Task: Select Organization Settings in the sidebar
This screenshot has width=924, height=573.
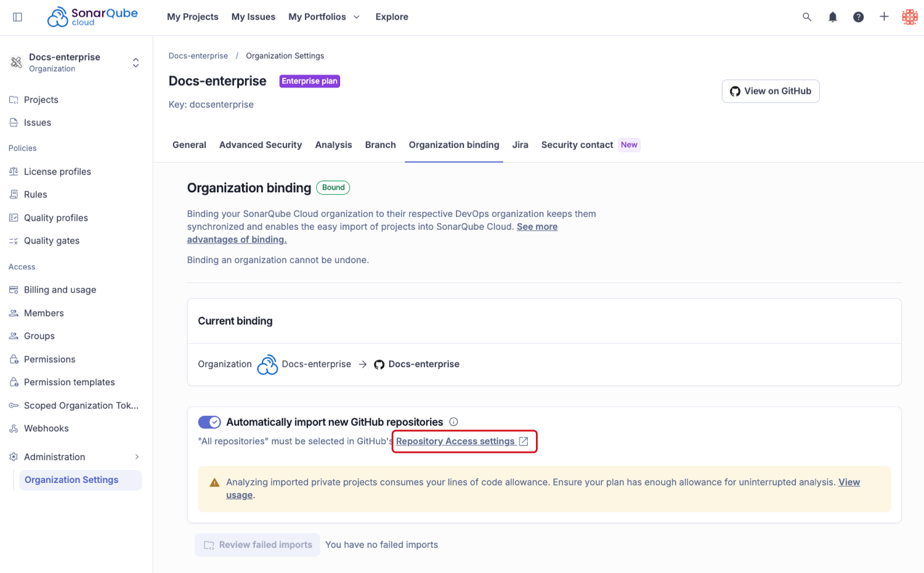Action: pos(80,480)
